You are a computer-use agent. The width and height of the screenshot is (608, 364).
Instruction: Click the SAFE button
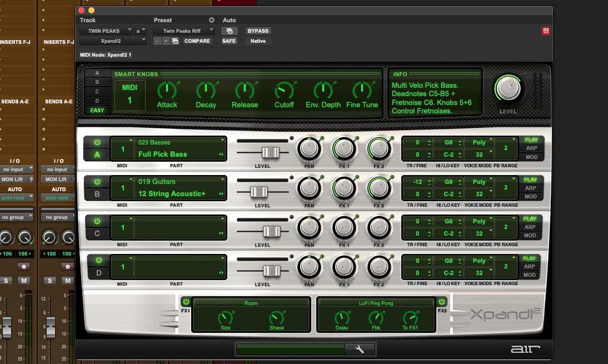229,41
